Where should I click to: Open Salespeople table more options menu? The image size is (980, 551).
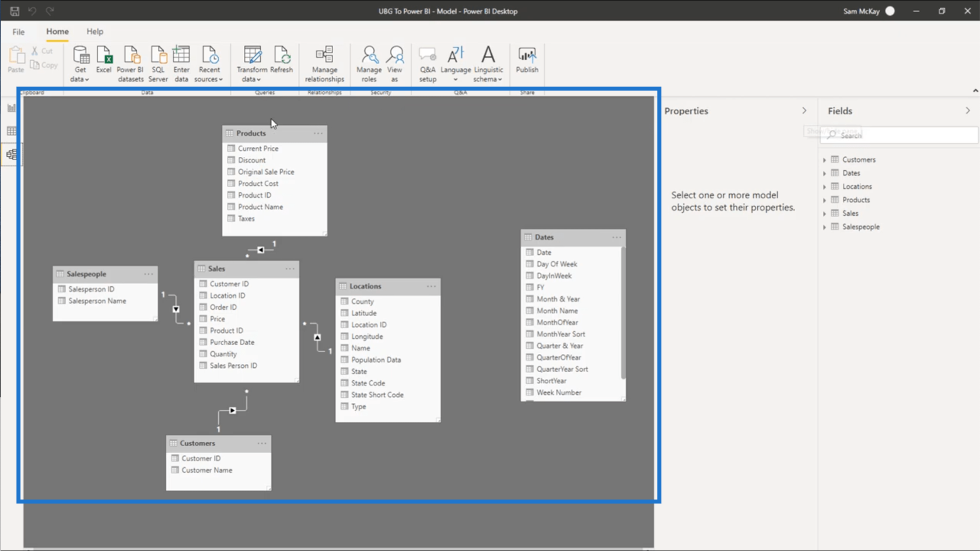149,274
